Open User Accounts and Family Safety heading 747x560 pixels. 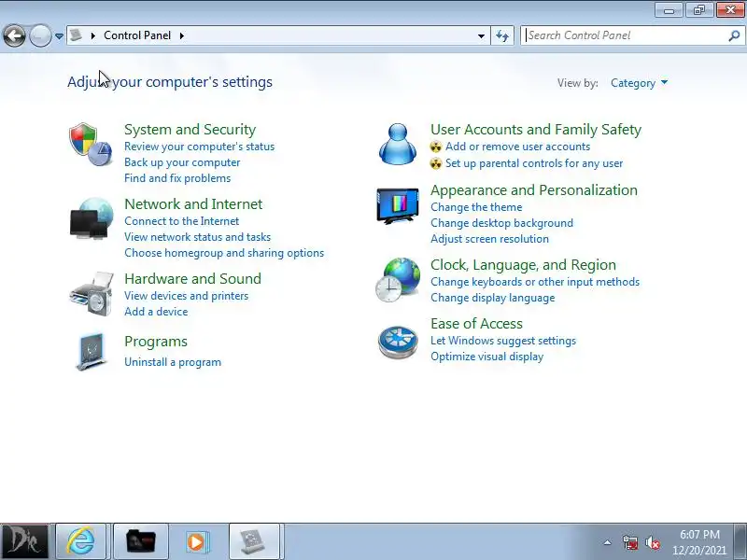(536, 130)
